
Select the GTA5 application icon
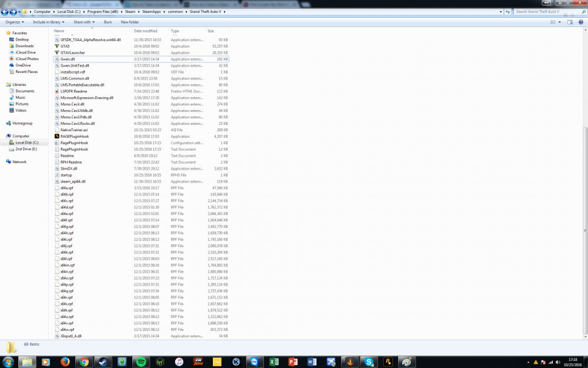click(57, 46)
